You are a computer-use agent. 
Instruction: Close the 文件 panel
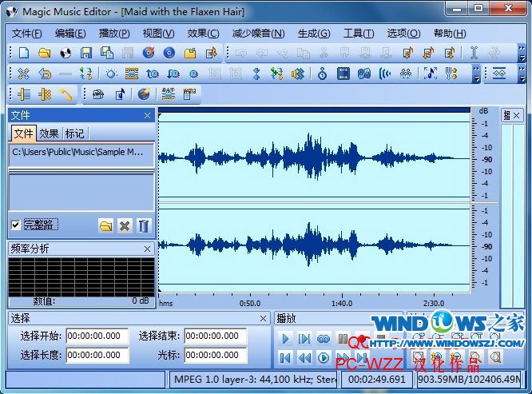tap(147, 116)
